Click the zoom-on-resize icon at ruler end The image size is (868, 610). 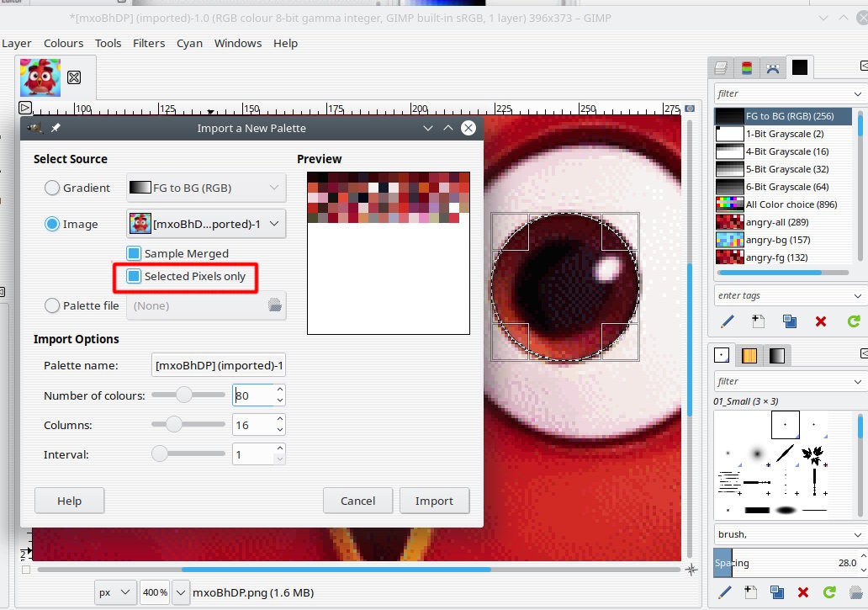pyautogui.click(x=690, y=109)
